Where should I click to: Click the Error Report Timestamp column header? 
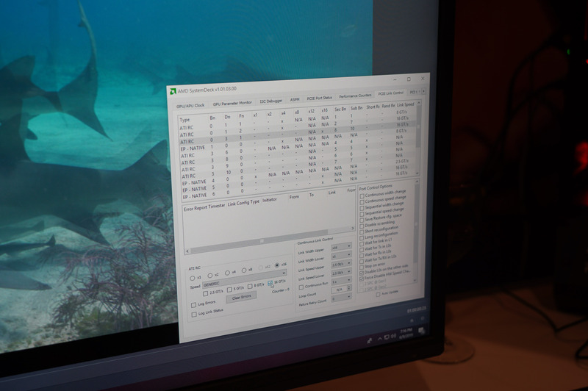tap(204, 207)
